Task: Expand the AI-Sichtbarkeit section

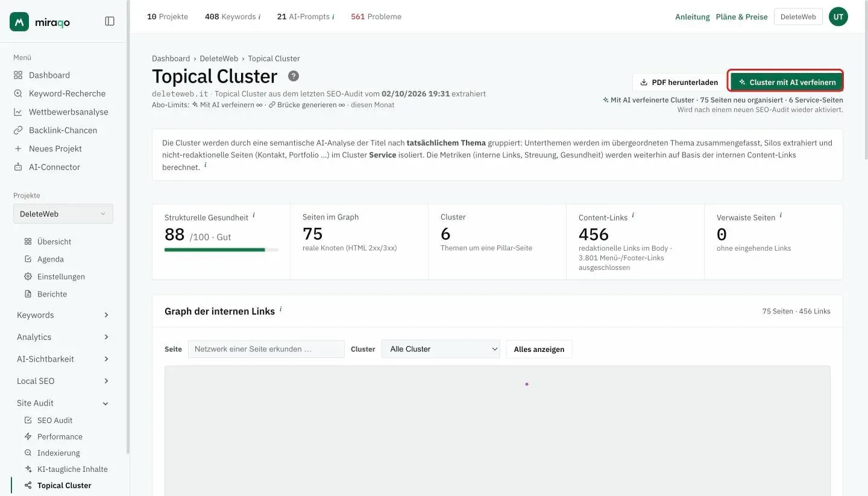Action: tap(63, 359)
